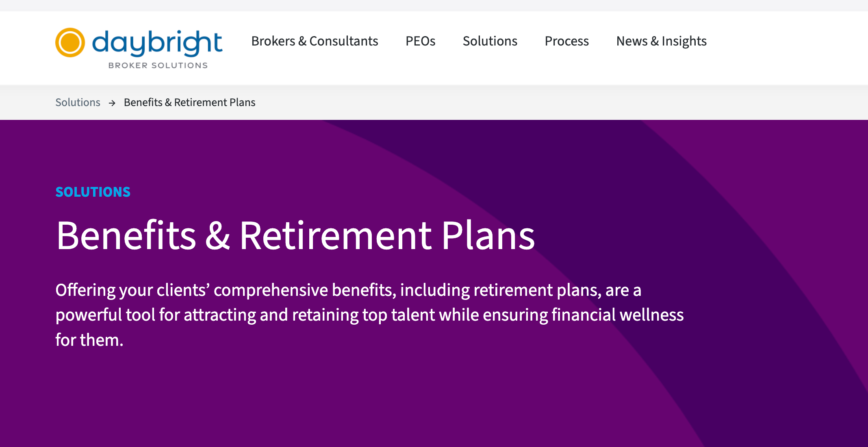Click the Broker Solutions tagline under the logo

coord(158,65)
